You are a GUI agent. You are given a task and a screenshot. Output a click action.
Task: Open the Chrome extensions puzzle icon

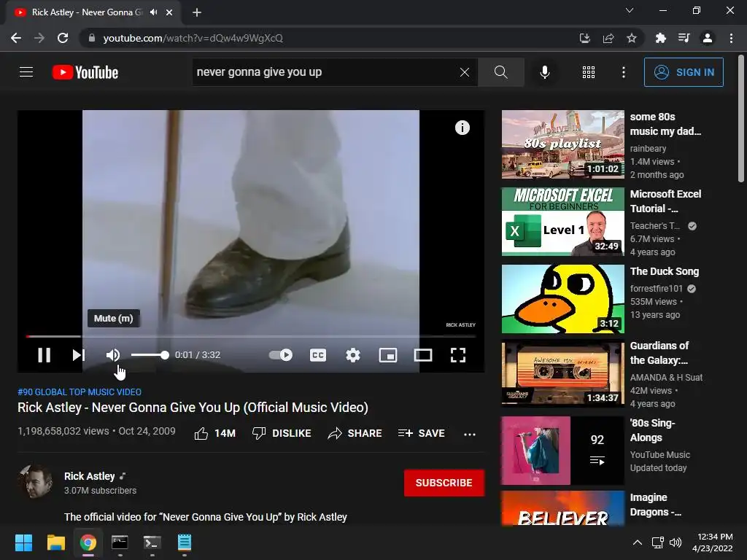pyautogui.click(x=660, y=38)
